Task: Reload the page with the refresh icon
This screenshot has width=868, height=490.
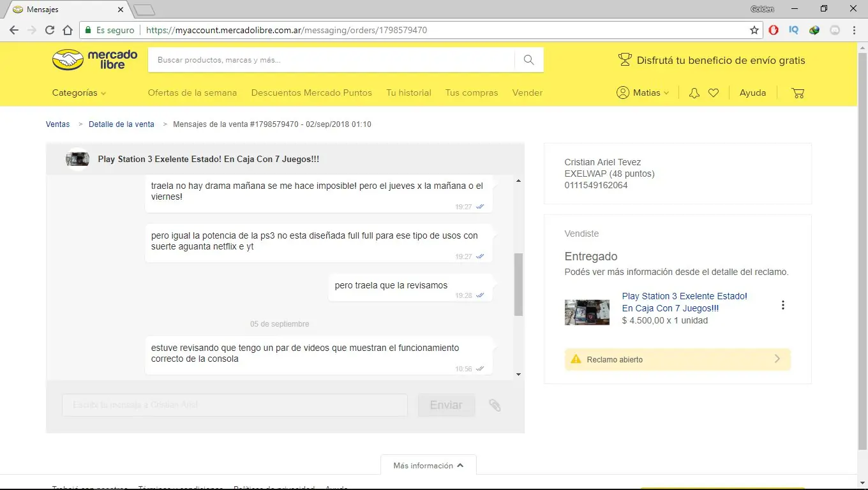Action: [50, 30]
